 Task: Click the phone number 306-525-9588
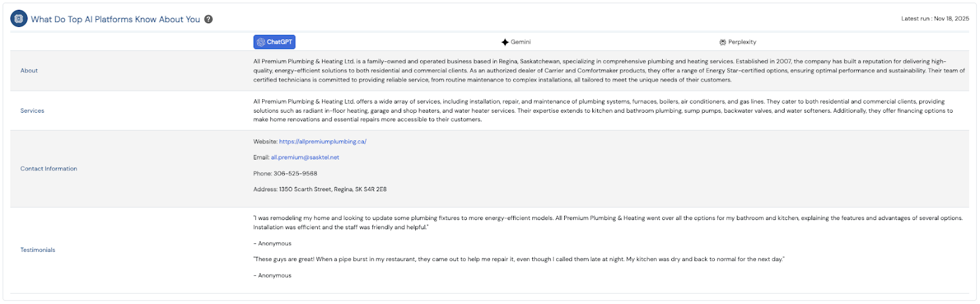pyautogui.click(x=295, y=173)
